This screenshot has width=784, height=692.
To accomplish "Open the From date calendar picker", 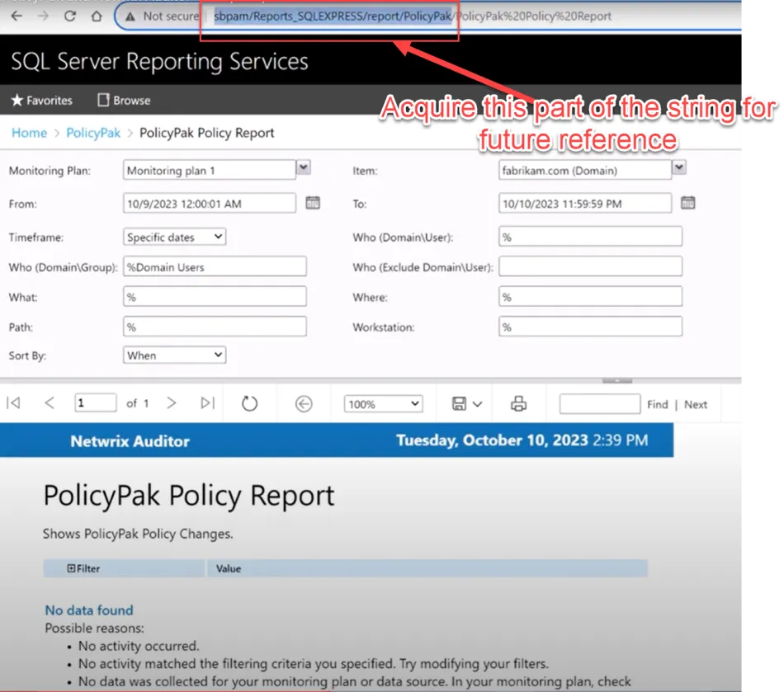I will point(313,203).
